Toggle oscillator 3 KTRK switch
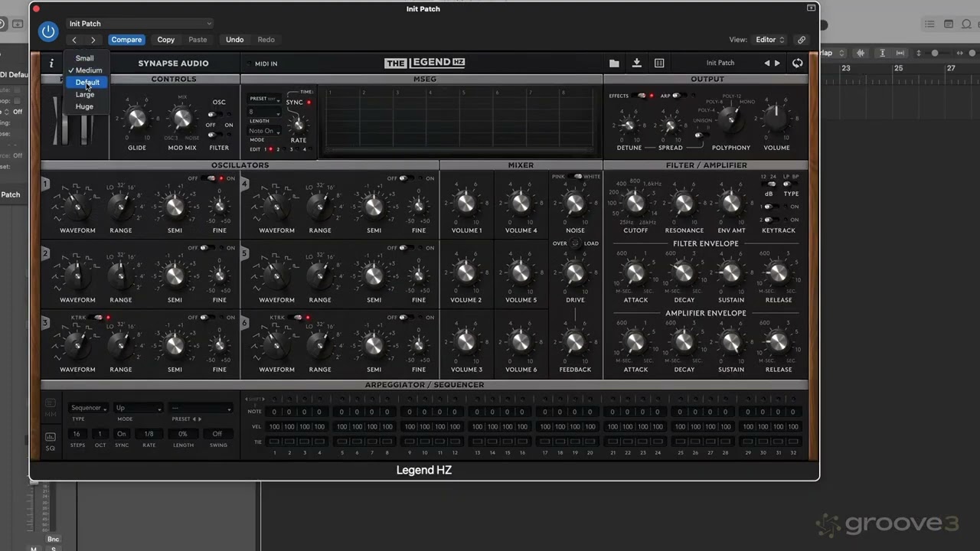This screenshot has height=551, width=980. click(96, 317)
